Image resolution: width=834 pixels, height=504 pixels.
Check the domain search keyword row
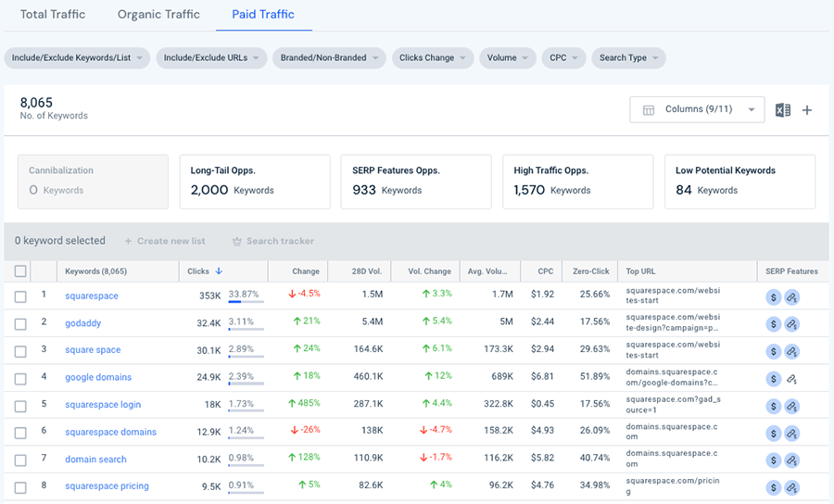(x=20, y=460)
